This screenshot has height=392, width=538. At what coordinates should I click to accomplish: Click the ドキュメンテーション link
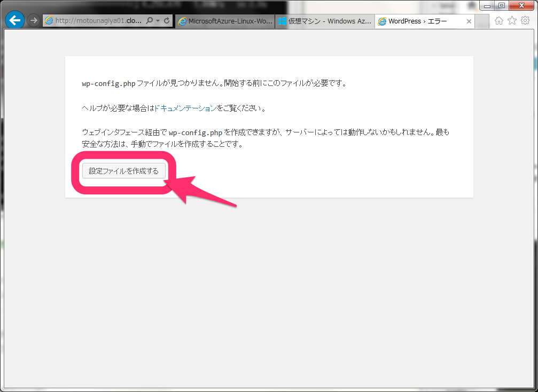(x=185, y=108)
